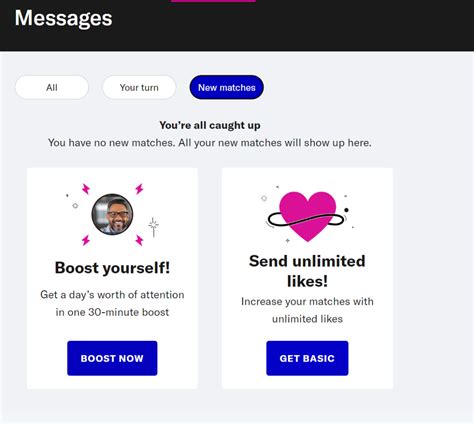Click the 30-minute boost description text
The height and width of the screenshot is (424, 474).
[112, 303]
